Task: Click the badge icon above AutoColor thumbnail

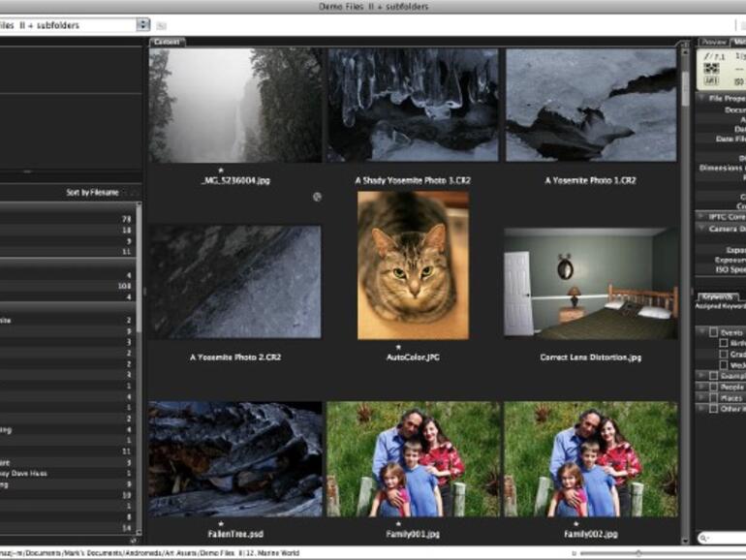Action: [x=318, y=196]
